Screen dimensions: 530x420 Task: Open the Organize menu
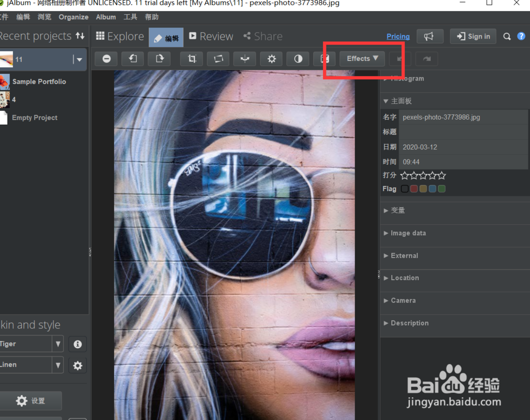(73, 17)
